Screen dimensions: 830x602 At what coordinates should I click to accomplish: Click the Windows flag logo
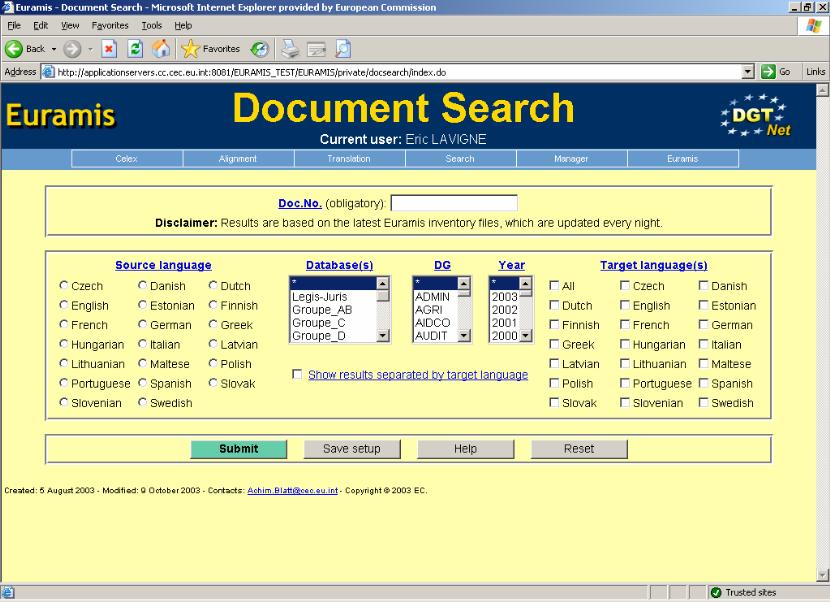tap(813, 25)
